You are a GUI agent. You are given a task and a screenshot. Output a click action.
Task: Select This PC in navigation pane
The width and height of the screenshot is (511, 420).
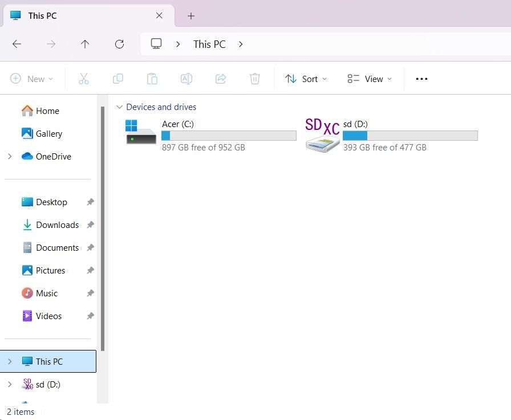click(48, 361)
